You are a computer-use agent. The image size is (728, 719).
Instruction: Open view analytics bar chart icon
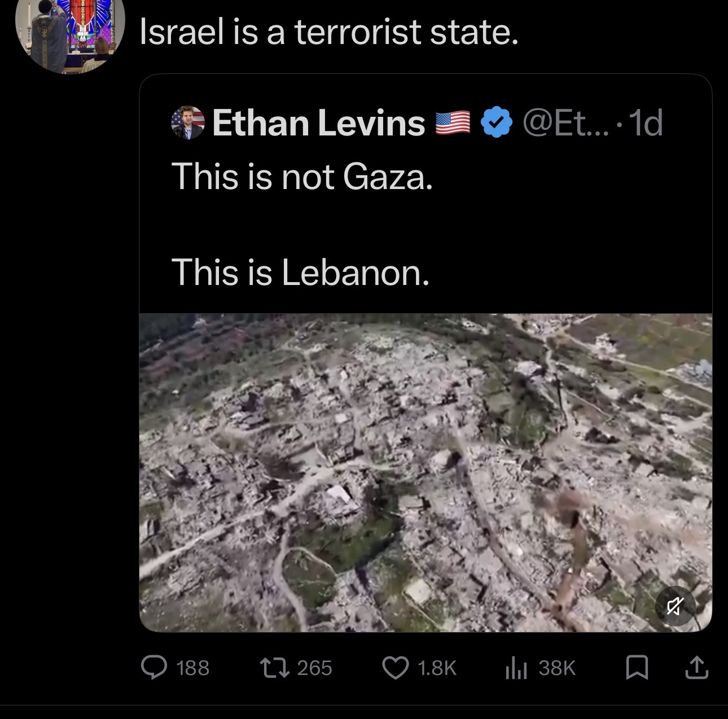tap(516, 668)
